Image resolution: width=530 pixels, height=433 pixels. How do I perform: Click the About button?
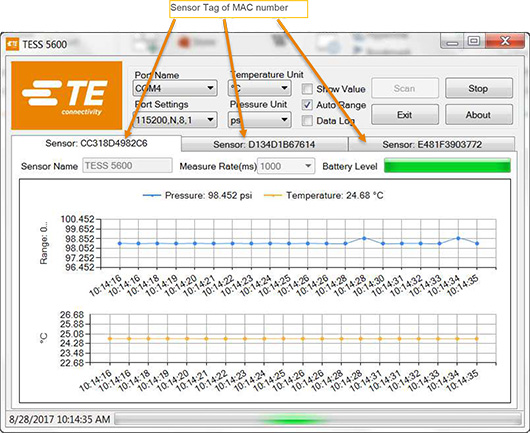(x=479, y=115)
